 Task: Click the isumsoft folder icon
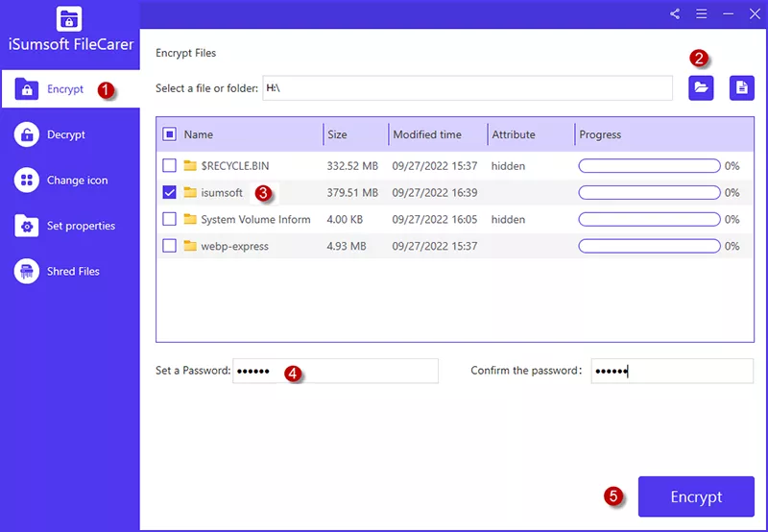coord(190,193)
